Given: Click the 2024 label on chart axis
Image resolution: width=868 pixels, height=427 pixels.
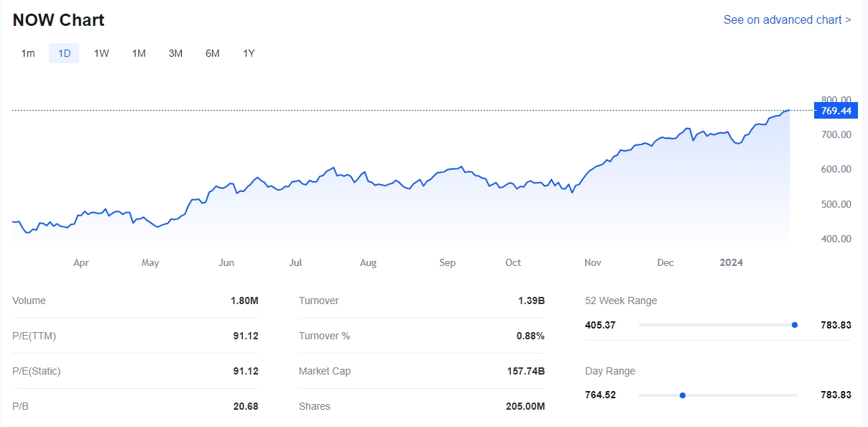Looking at the screenshot, I should [x=731, y=262].
